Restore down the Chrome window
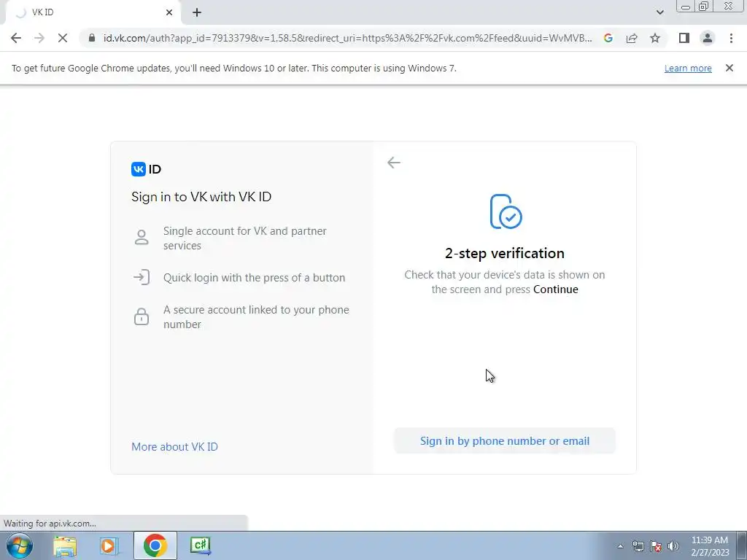The height and width of the screenshot is (560, 747). [704, 6]
